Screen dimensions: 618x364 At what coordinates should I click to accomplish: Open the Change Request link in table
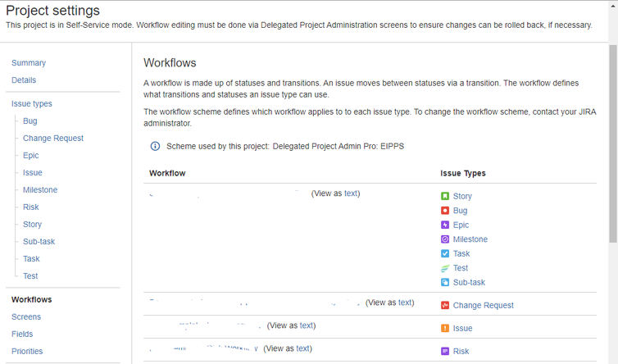click(x=484, y=305)
